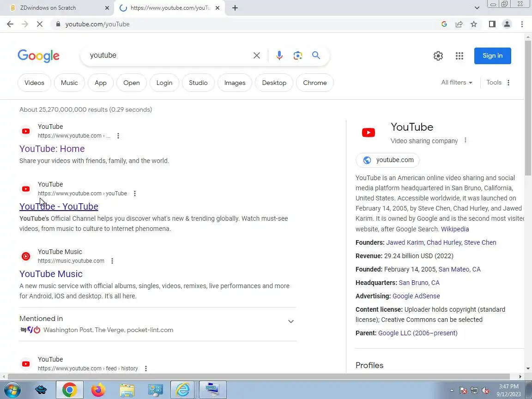Share this page using the share icon
The image size is (532, 399).
click(459, 24)
